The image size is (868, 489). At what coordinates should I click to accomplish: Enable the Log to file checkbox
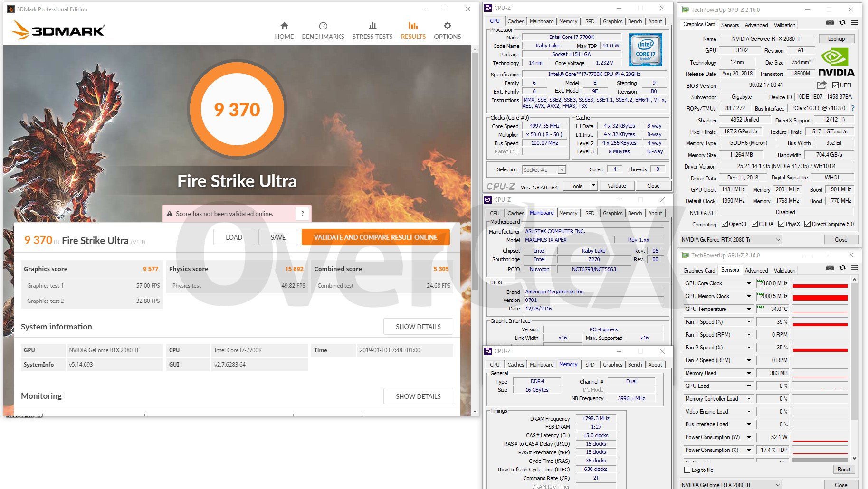[x=687, y=470]
